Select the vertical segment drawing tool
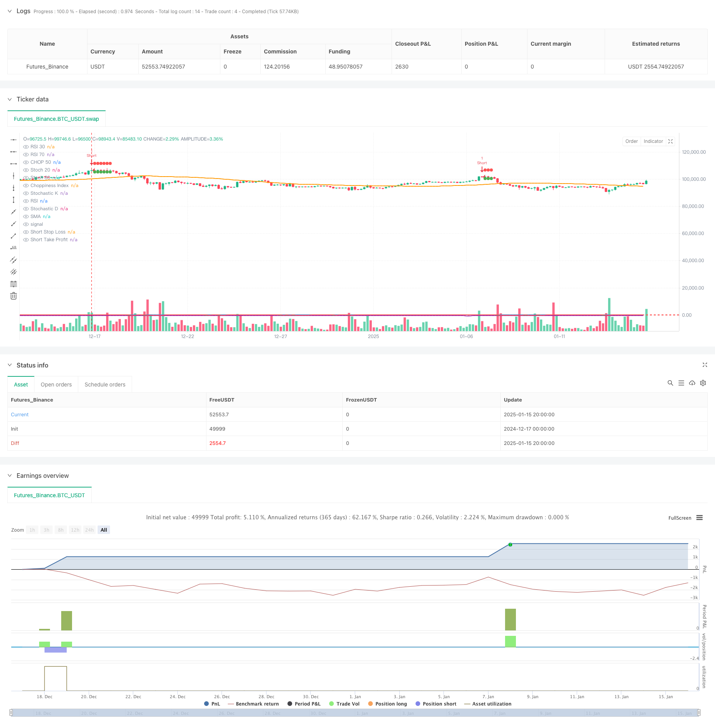The width and height of the screenshot is (715, 728). coord(14,200)
